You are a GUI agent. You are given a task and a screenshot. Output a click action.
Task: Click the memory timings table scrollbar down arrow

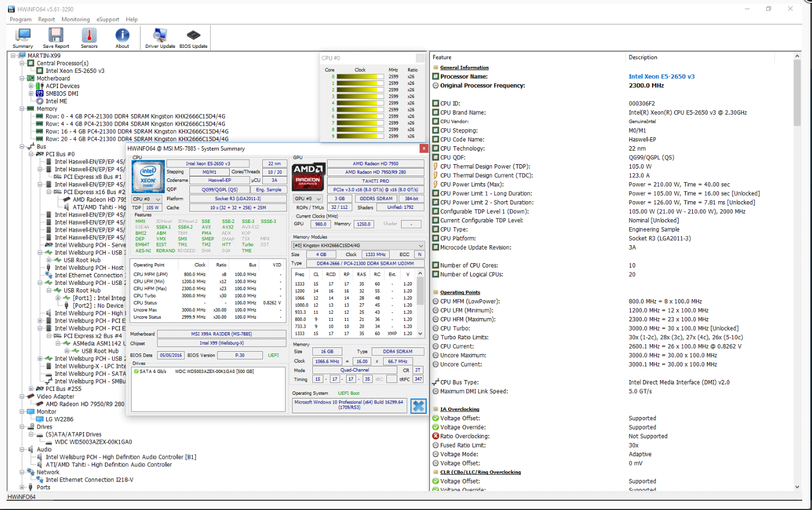click(x=420, y=333)
